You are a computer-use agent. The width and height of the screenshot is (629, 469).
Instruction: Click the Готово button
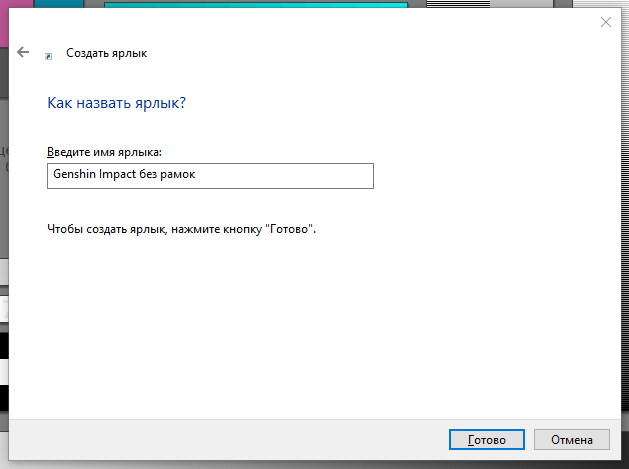487,440
